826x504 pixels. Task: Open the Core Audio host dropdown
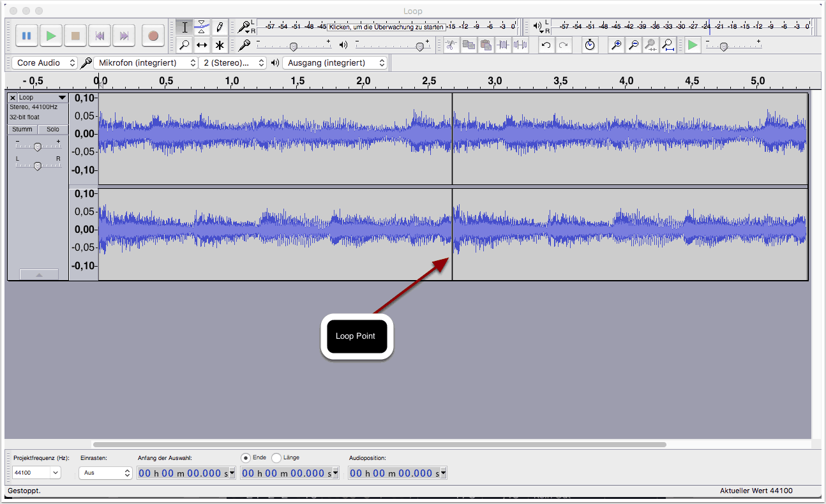coord(44,63)
